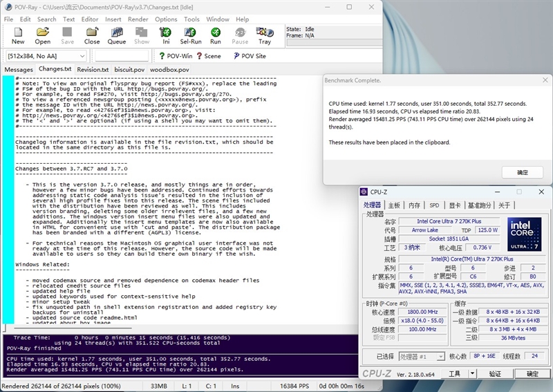The width and height of the screenshot is (553, 392).
Task: Open POV-Win help icon
Action: pos(176,56)
